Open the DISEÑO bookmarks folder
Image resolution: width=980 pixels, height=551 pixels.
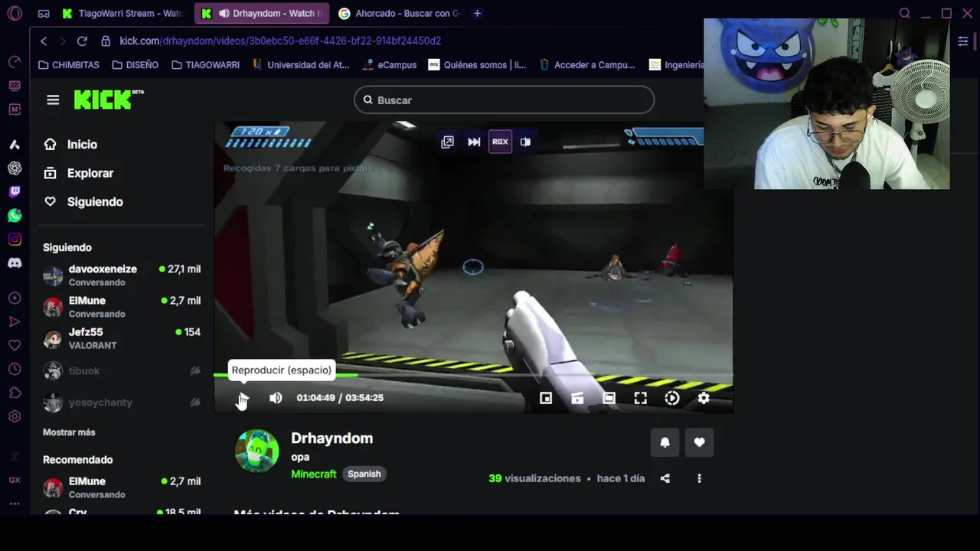[x=135, y=65]
